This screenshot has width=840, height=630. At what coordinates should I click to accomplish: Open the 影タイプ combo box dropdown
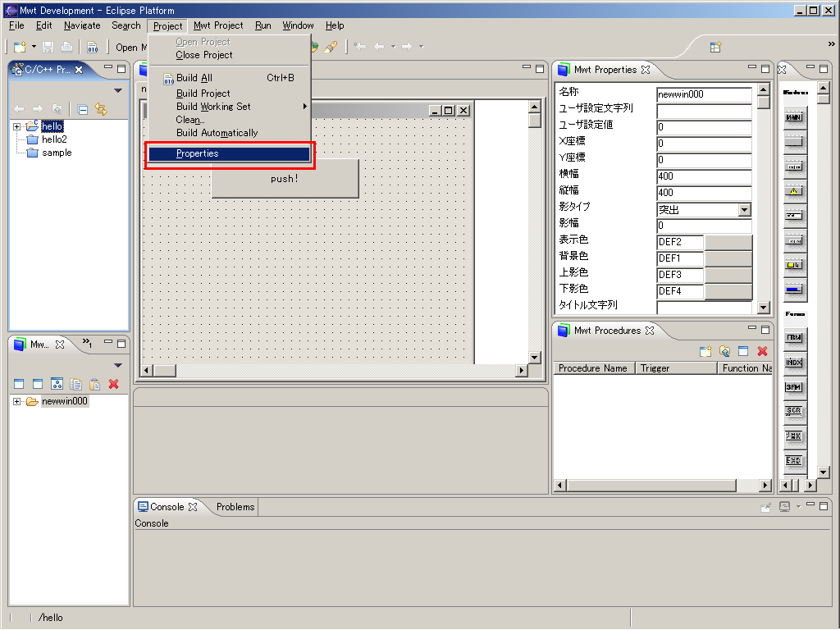[744, 210]
